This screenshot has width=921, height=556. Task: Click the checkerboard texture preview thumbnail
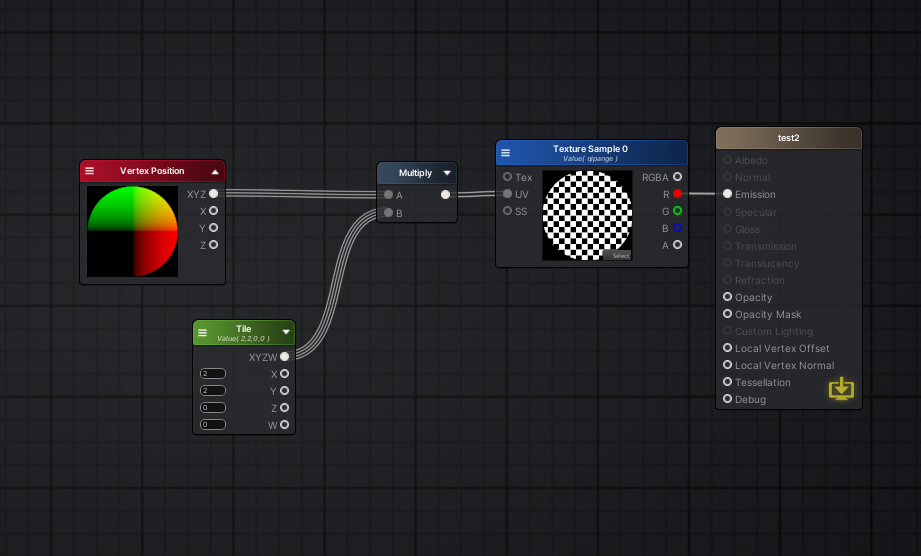click(587, 213)
